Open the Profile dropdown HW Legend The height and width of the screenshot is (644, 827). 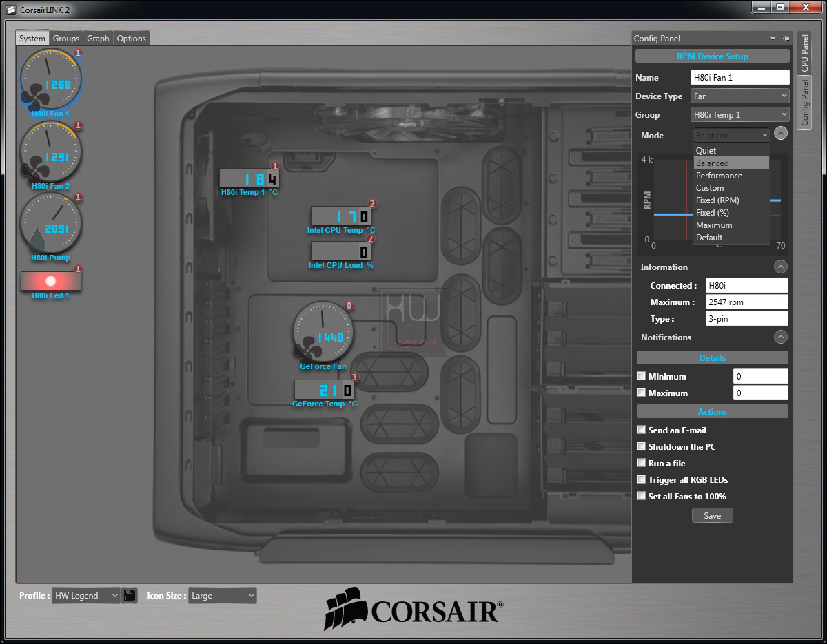tap(86, 596)
